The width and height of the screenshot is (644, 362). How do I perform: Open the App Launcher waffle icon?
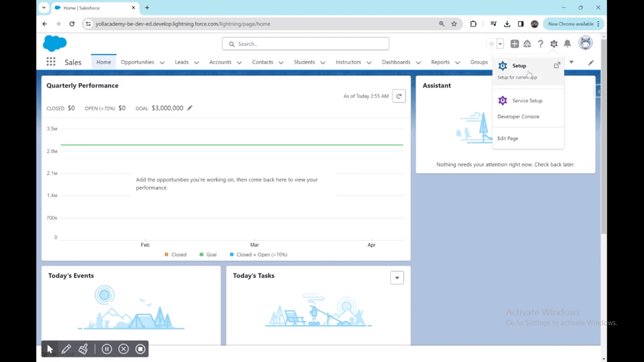point(51,62)
